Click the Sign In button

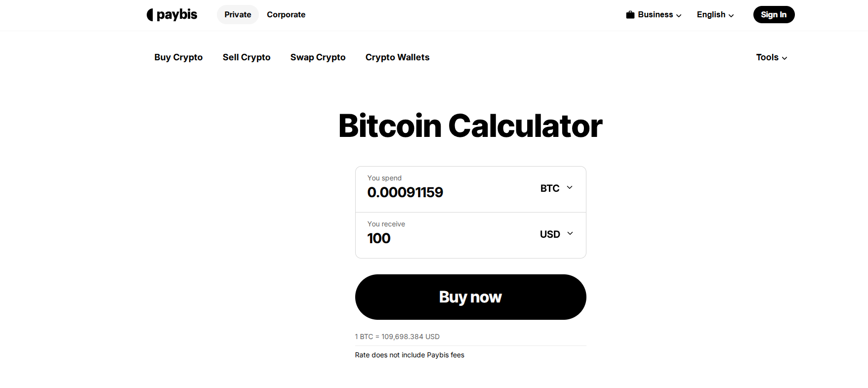(774, 14)
